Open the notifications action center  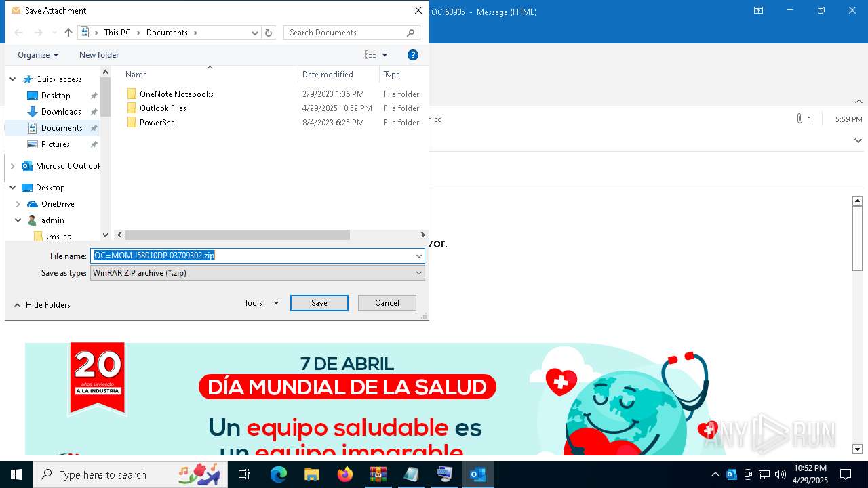846,474
